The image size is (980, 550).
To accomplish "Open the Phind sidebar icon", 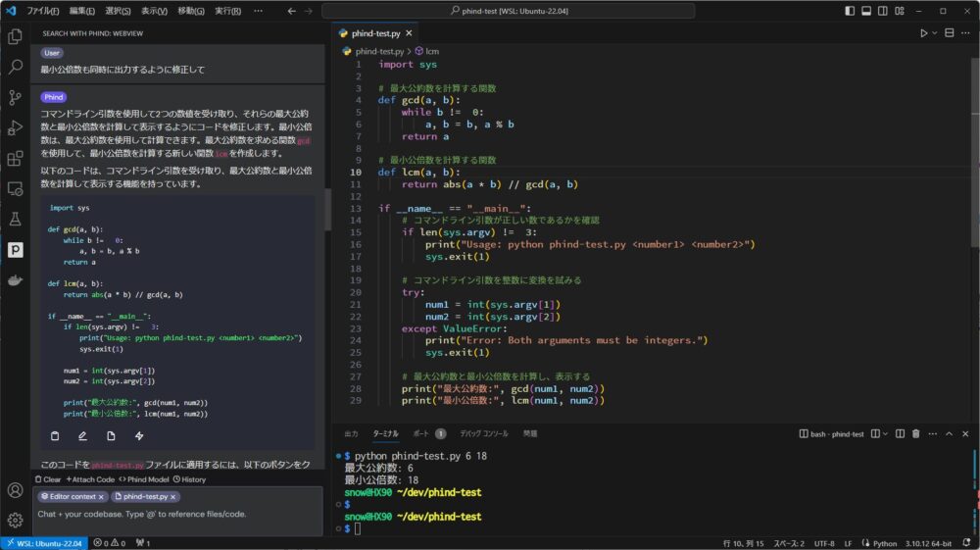I will tap(15, 249).
